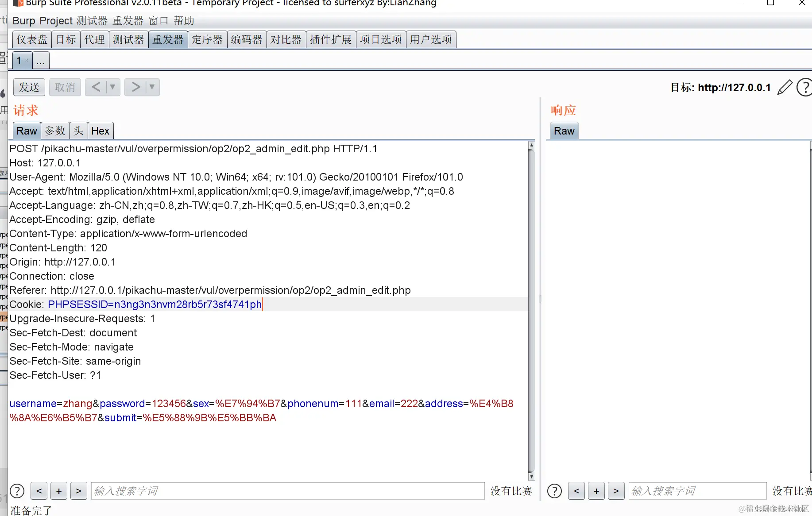Click the response search input field
The image size is (812, 516).
(697, 491)
